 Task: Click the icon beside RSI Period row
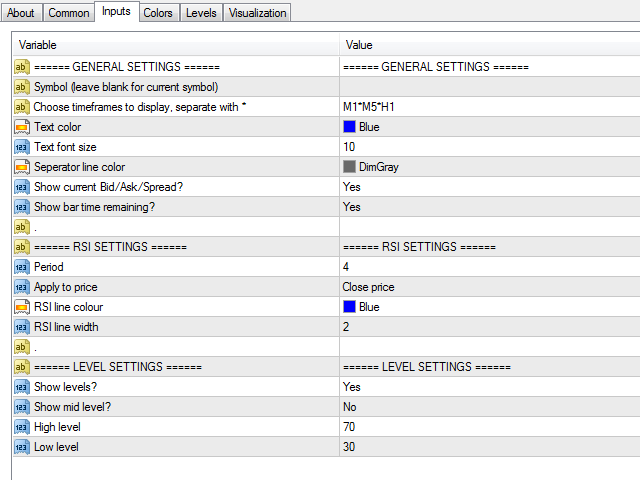22,267
